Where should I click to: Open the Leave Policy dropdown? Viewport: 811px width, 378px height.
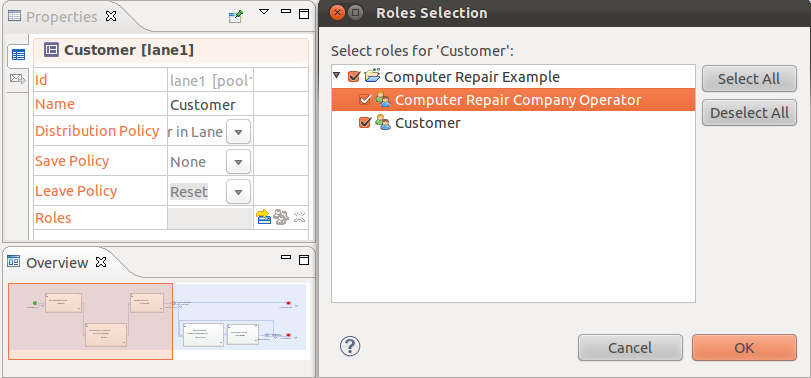pyautogui.click(x=238, y=192)
